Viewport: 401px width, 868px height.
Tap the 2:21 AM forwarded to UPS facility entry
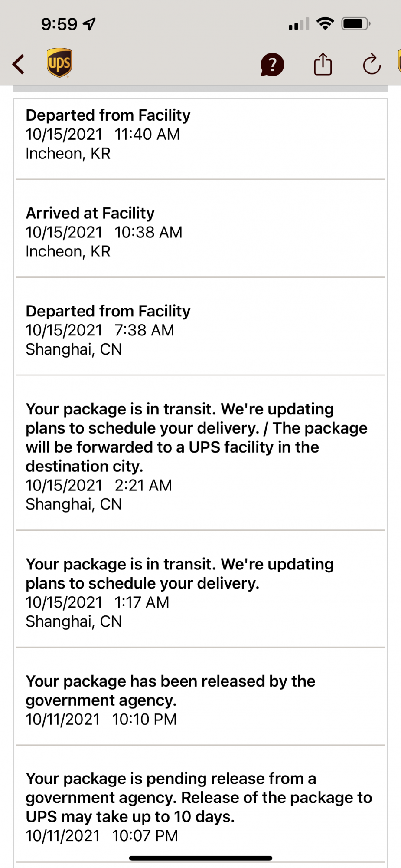coord(200,457)
